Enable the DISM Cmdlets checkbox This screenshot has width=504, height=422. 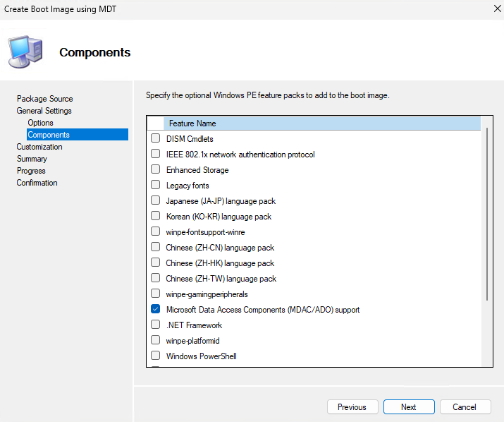coord(156,139)
